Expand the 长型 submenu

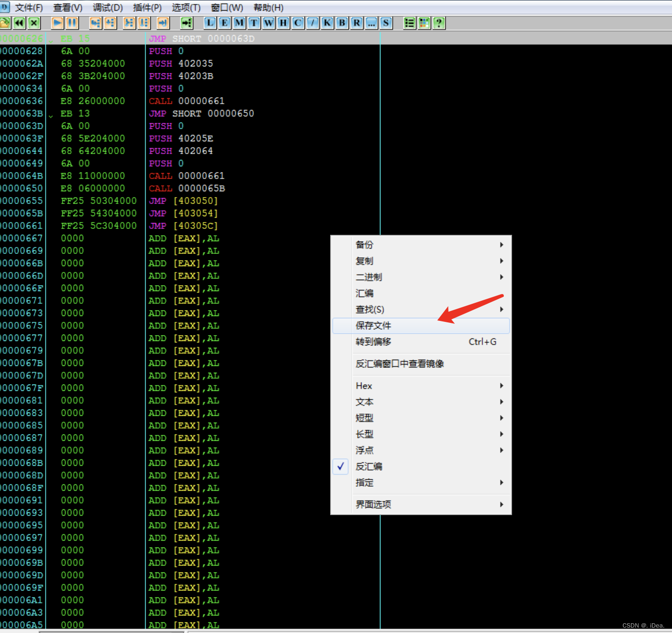tap(421, 434)
